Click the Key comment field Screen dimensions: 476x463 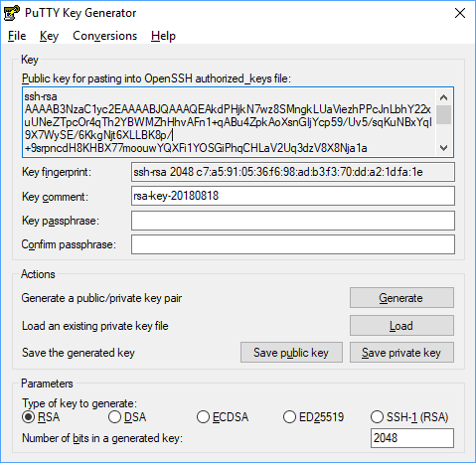[293, 196]
